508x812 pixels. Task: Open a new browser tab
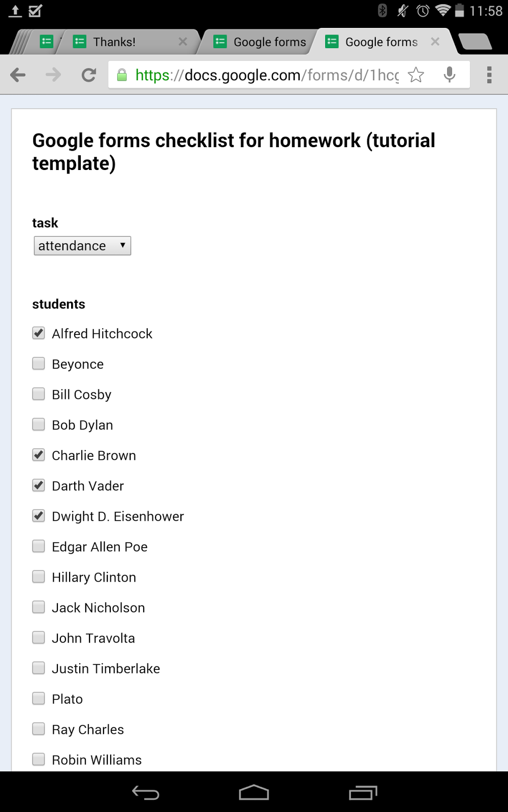[475, 42]
